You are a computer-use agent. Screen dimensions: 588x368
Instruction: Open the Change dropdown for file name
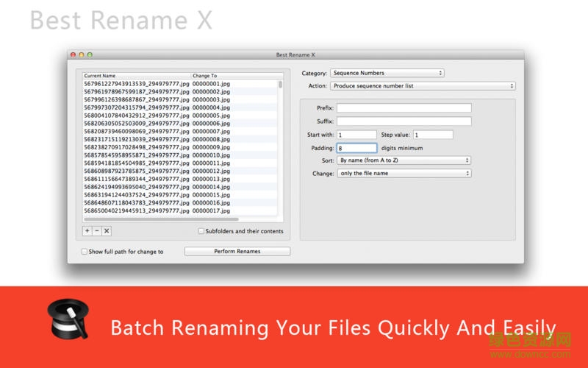404,174
